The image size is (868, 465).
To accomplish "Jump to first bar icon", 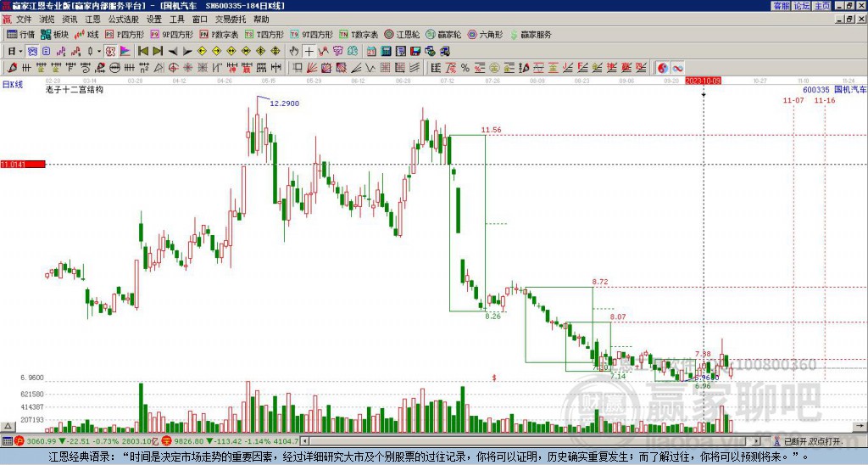I will coord(142,51).
